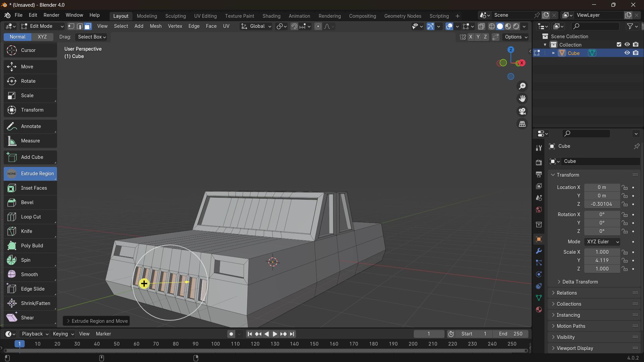Select the Knife tool
Viewport: 644px width, 362px height.
pos(31,231)
